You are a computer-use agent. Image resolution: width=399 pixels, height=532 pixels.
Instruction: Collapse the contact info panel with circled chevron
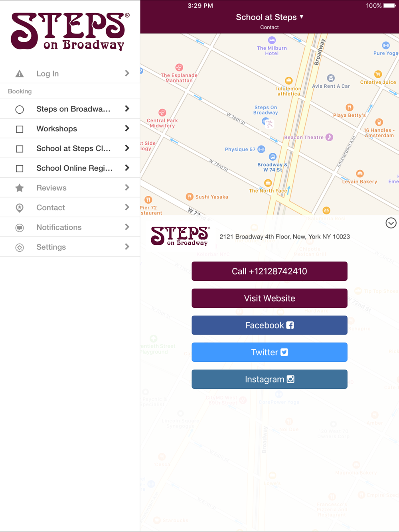391,223
